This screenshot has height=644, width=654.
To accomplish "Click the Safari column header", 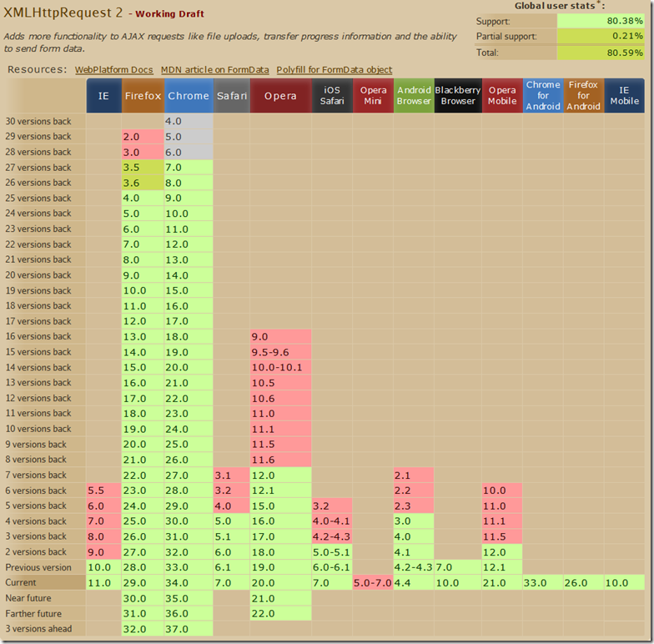I will click(232, 95).
